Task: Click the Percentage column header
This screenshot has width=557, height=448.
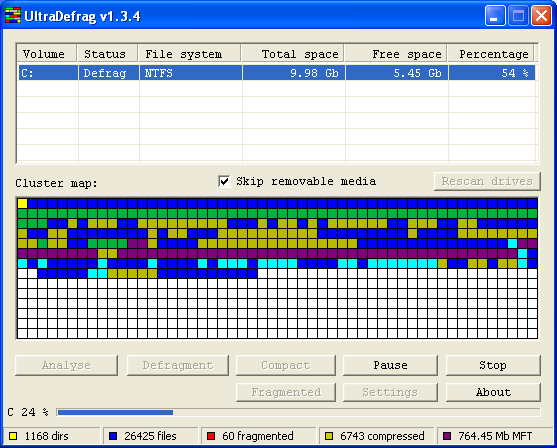Action: coord(491,54)
